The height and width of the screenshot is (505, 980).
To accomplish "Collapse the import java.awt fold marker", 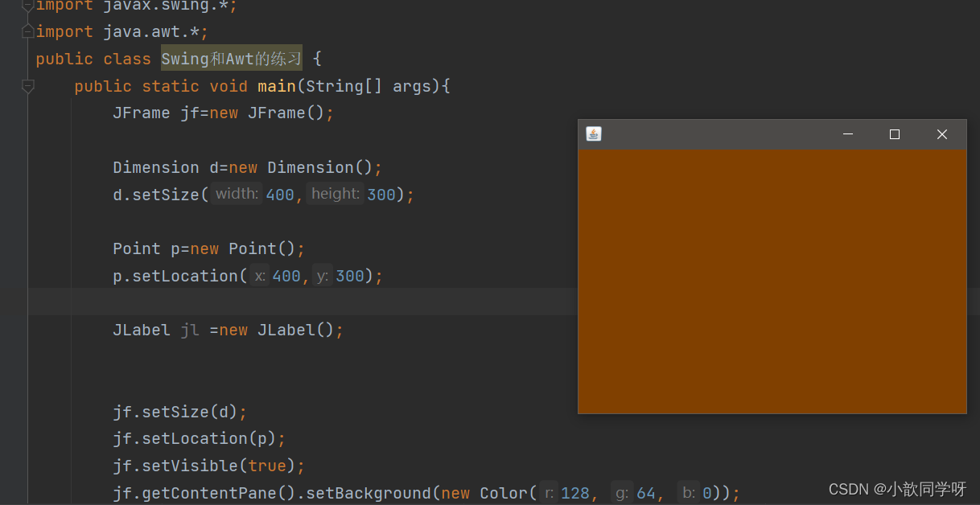I will click(28, 31).
